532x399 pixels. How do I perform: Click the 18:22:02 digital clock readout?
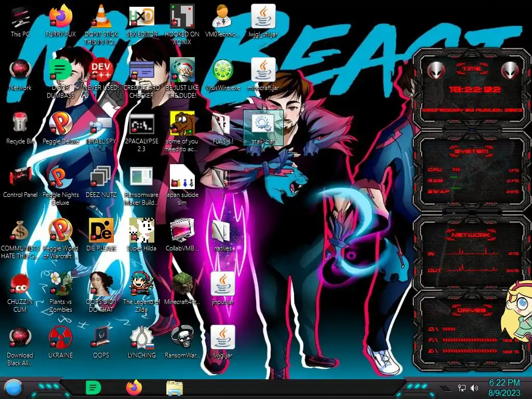[x=475, y=89]
